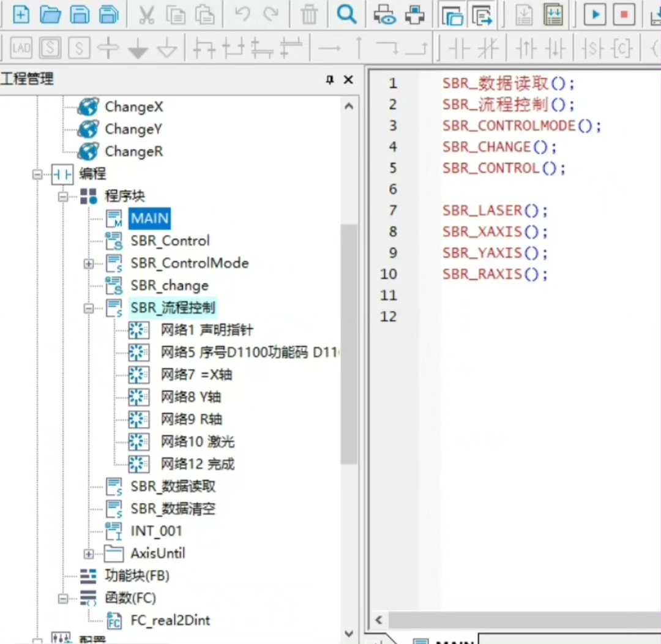Redo the last action
The image size is (661, 644).
click(x=271, y=14)
